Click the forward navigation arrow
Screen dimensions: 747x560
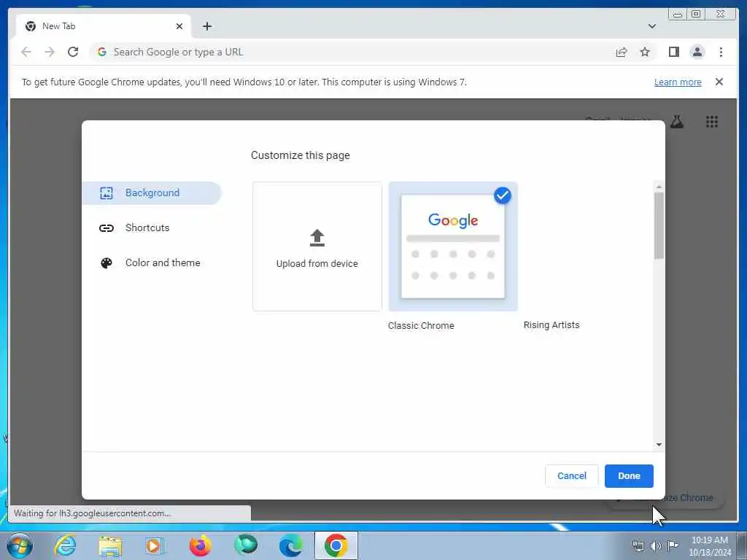point(50,52)
